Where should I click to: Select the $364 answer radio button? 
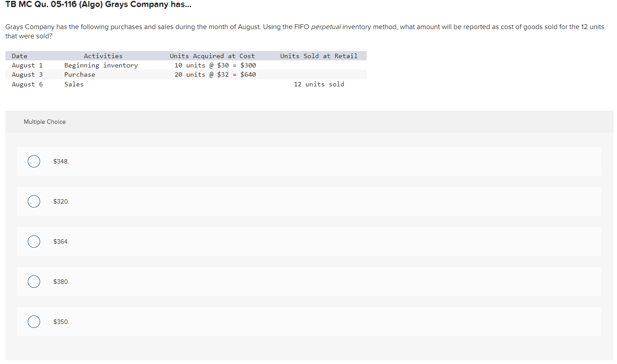(x=34, y=241)
